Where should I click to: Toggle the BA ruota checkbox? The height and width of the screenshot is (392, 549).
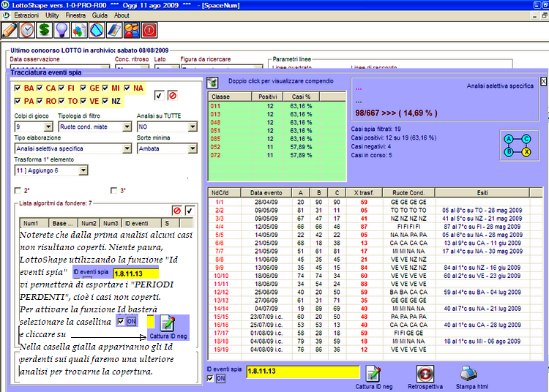point(18,88)
